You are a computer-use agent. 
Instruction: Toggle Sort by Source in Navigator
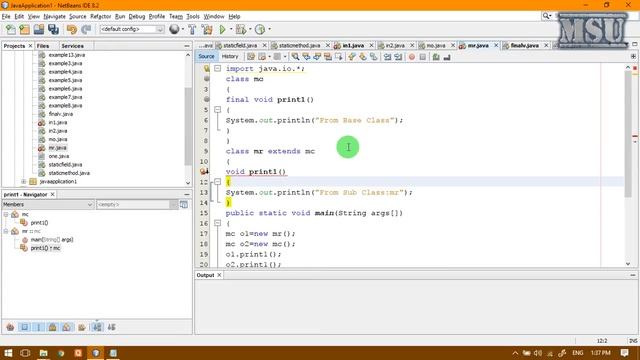tap(111, 327)
